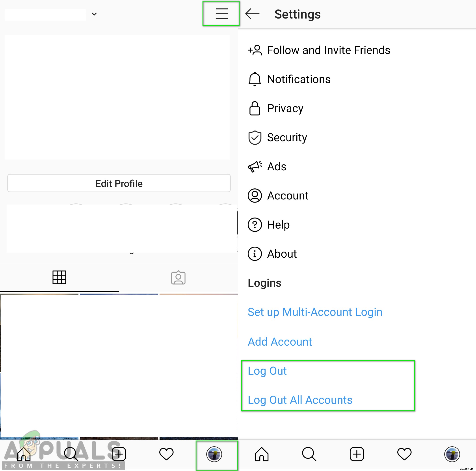This screenshot has width=476, height=471.
Task: Expand Account settings section
Action: pos(287,195)
